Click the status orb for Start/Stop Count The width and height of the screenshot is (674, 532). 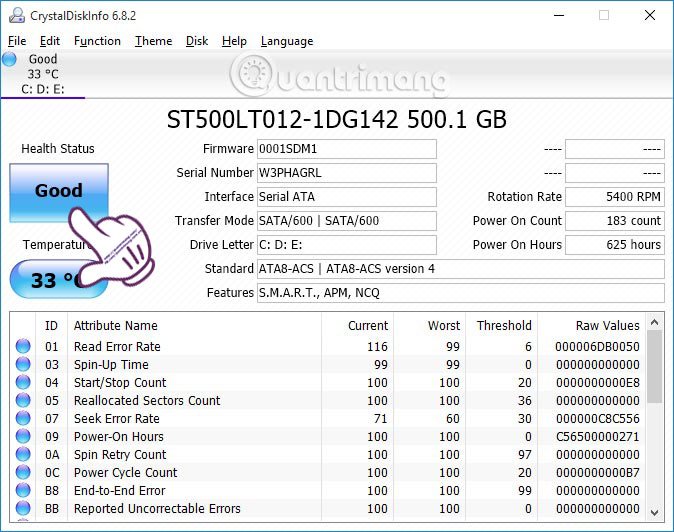click(23, 382)
